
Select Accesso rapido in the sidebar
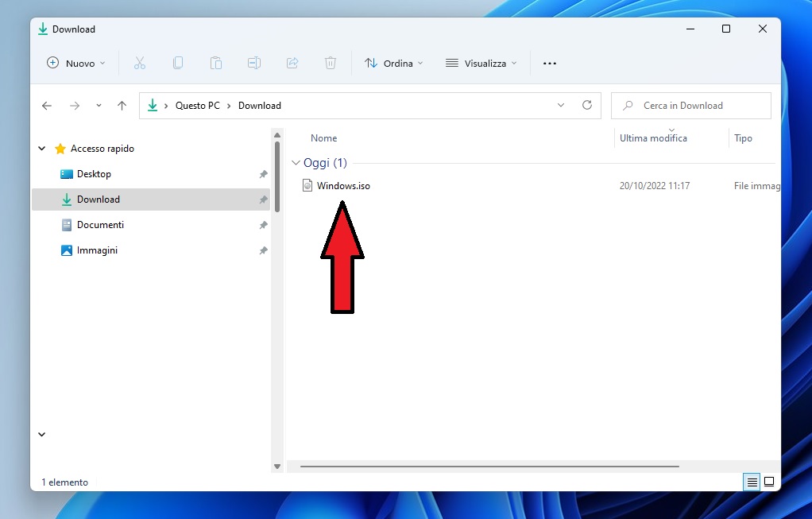click(x=102, y=149)
